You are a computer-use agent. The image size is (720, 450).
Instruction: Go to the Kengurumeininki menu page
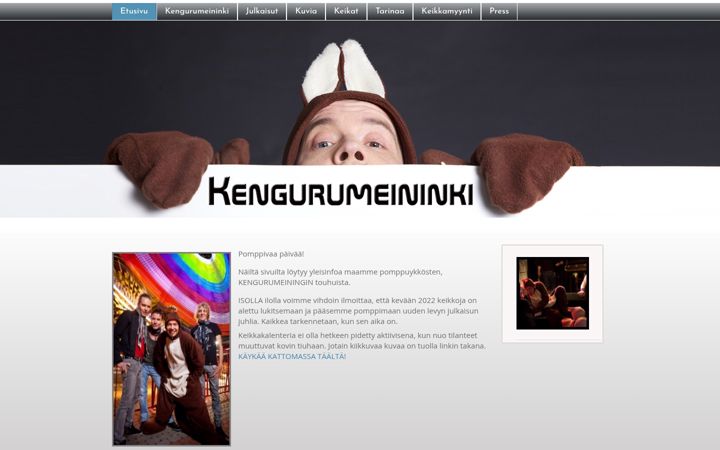(x=197, y=11)
